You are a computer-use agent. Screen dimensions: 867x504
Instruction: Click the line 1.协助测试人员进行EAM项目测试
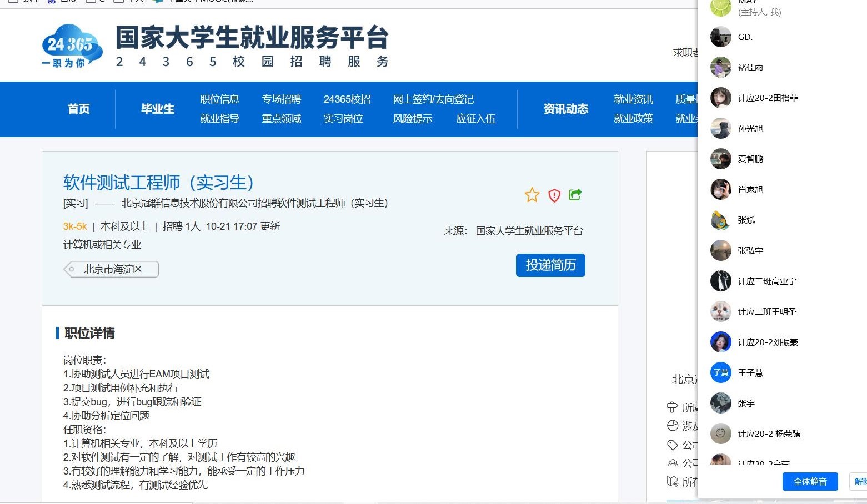(136, 374)
